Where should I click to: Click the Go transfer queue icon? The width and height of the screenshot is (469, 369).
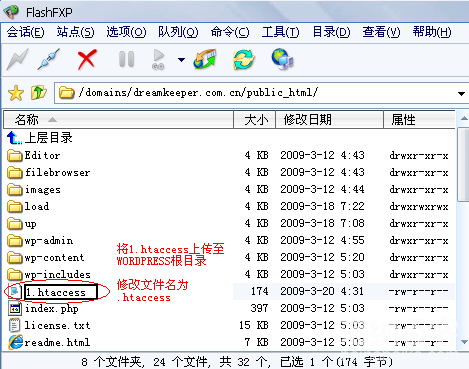pyautogui.click(x=158, y=59)
